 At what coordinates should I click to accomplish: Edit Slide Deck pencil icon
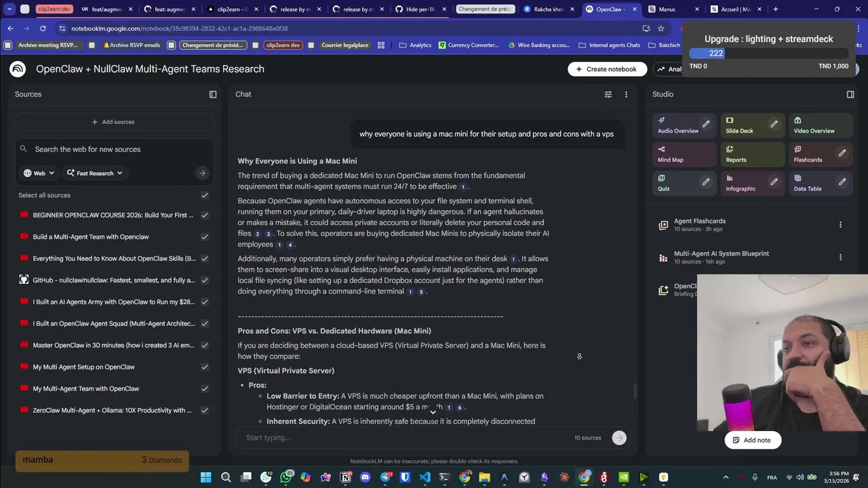click(x=774, y=124)
